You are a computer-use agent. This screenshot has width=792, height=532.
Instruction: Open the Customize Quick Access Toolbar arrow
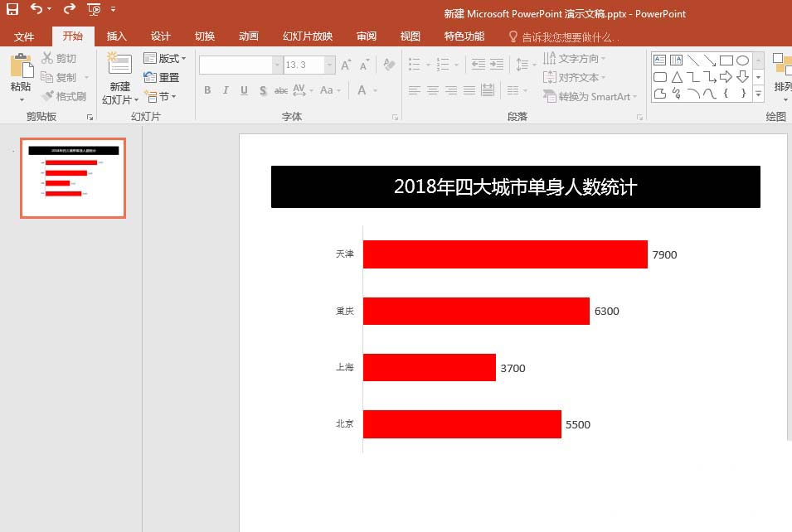tap(113, 9)
